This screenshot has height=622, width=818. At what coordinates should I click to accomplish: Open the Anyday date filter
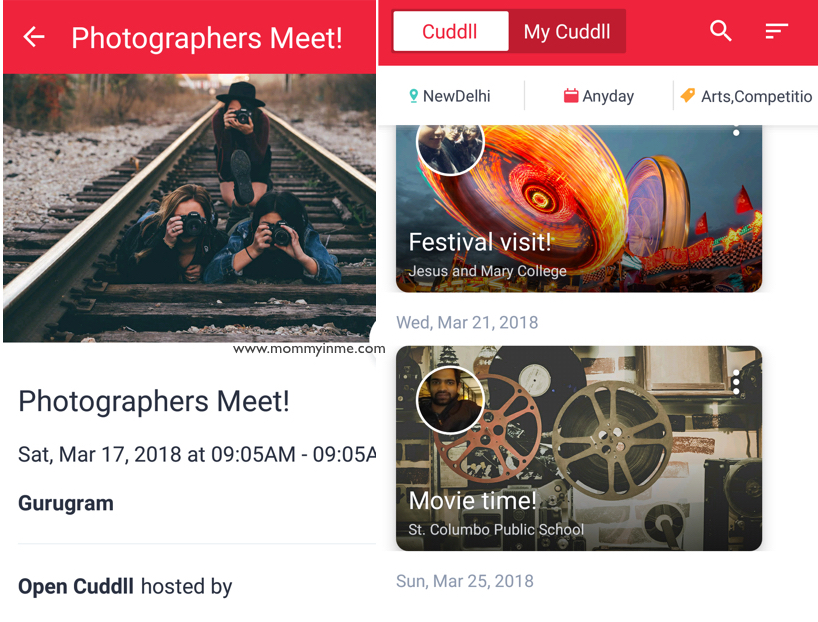(599, 96)
